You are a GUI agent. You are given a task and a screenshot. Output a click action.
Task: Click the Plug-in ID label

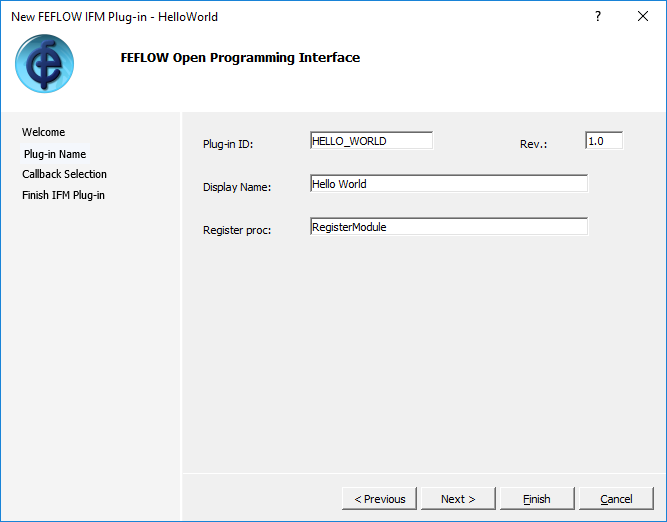click(x=228, y=144)
